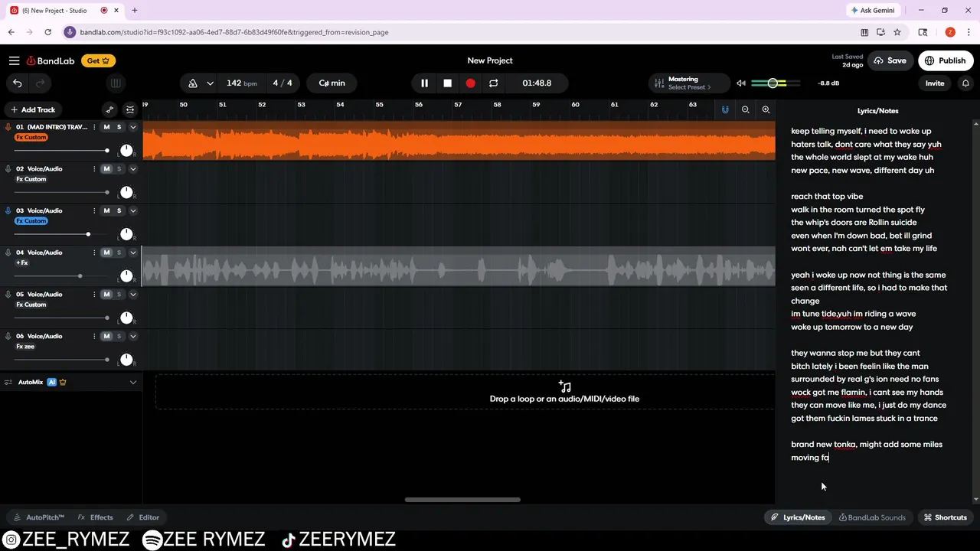Expand track 02 chevron
The width and height of the screenshot is (980, 551).
(x=133, y=169)
